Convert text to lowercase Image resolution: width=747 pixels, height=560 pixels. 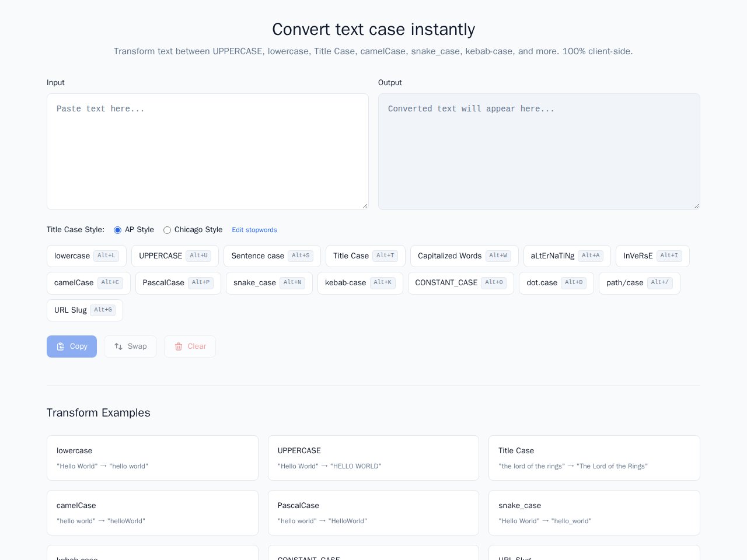pyautogui.click(x=86, y=256)
